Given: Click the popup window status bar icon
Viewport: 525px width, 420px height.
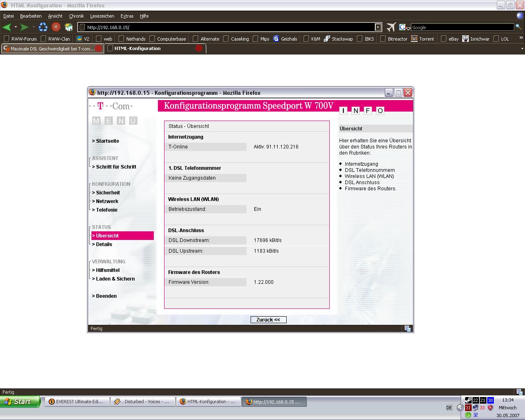Looking at the screenshot, I should [408, 329].
